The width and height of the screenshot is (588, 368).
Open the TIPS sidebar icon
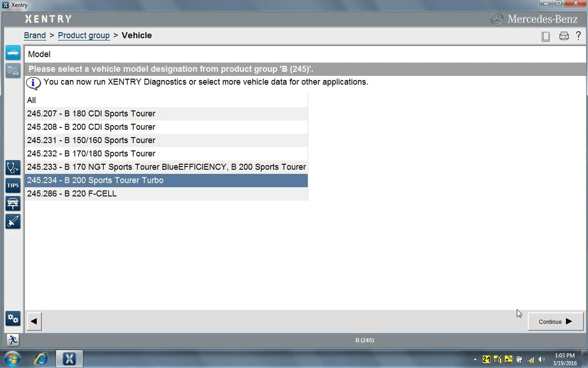point(13,185)
